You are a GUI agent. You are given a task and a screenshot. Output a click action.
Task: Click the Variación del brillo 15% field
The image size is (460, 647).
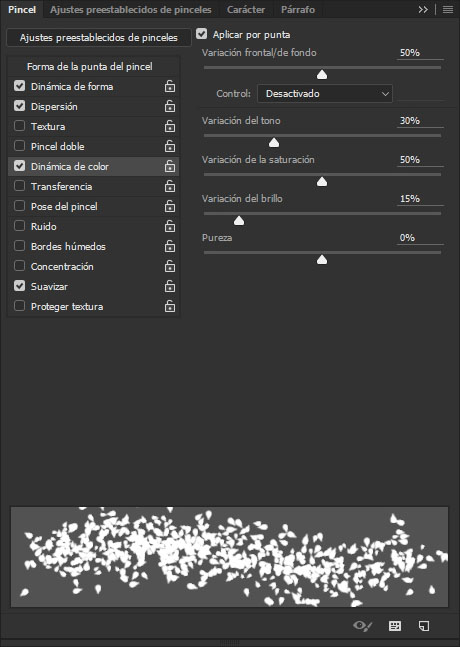coord(420,199)
